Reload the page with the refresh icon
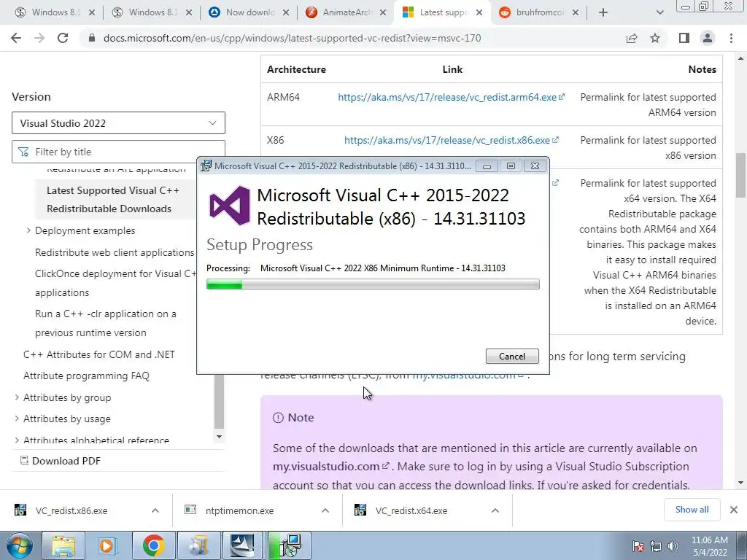 point(63,38)
